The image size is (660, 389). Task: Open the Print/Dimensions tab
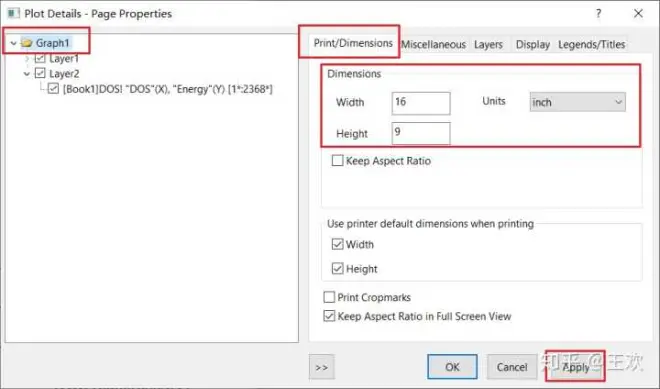353,43
